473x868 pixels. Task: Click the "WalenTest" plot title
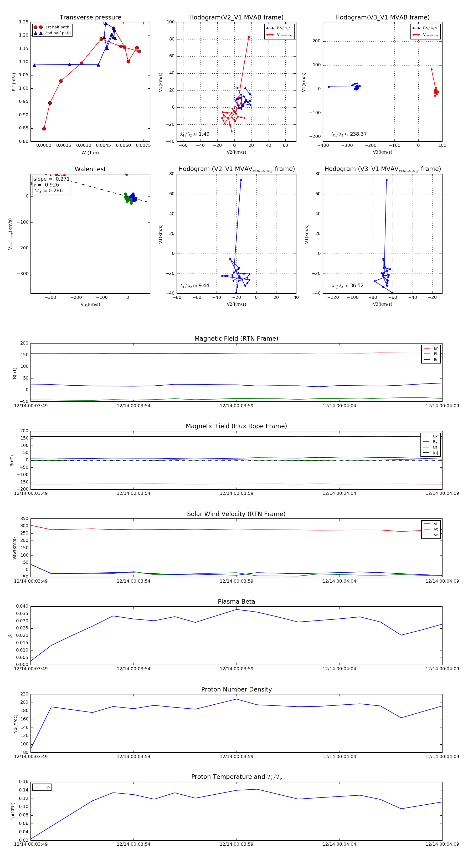click(90, 169)
